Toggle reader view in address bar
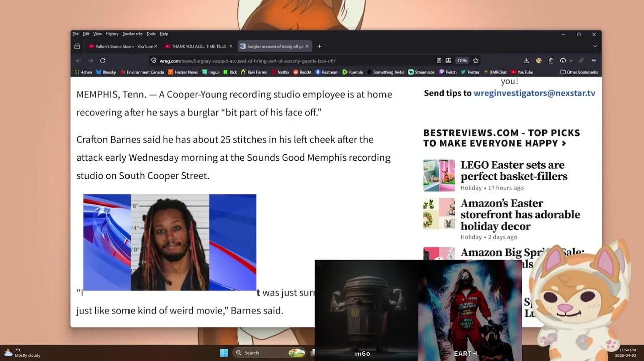 tap(439, 61)
